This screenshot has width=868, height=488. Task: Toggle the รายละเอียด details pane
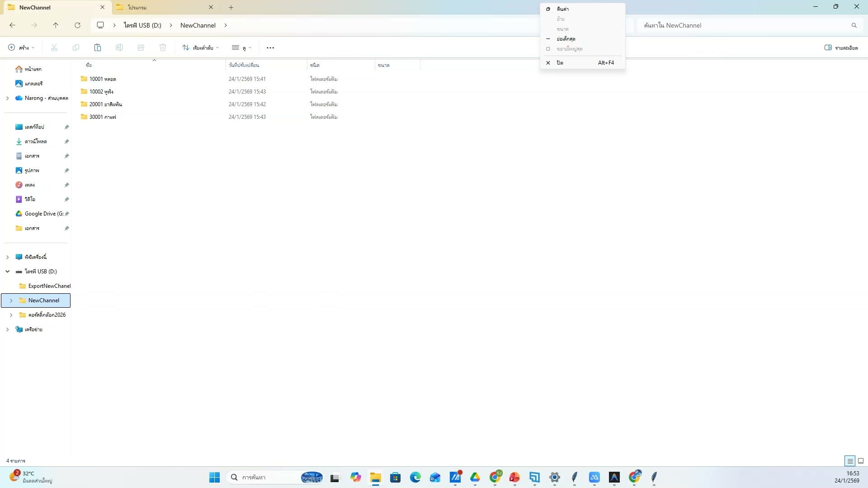pos(840,47)
